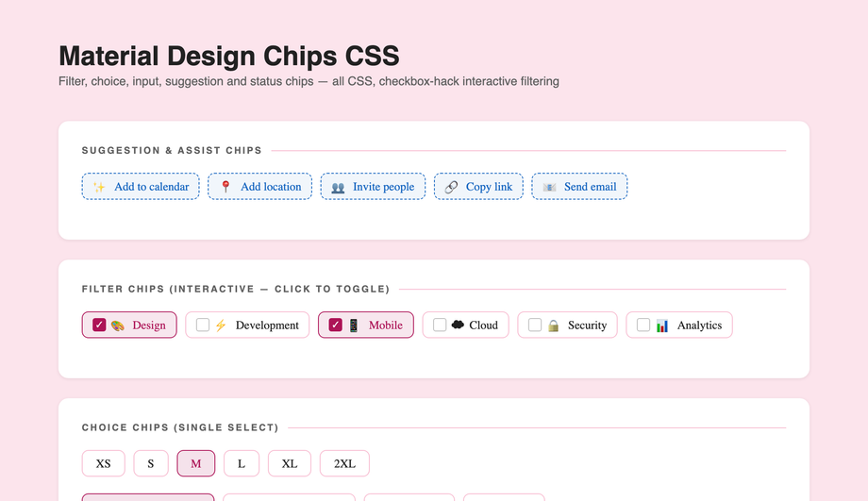Image resolution: width=868 pixels, height=501 pixels.
Task: Click the Choice Chips (Single Select) title
Action: pyautogui.click(x=180, y=427)
